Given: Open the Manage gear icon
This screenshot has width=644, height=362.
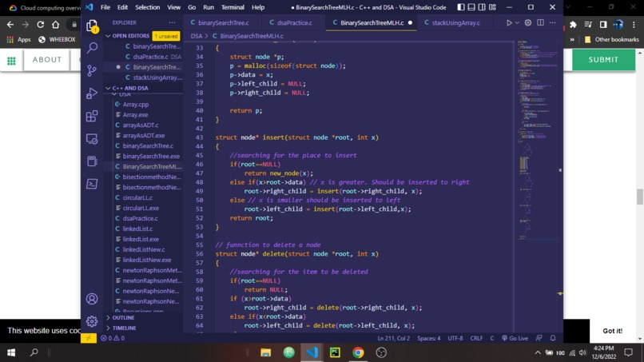Looking at the screenshot, I should click(x=92, y=321).
